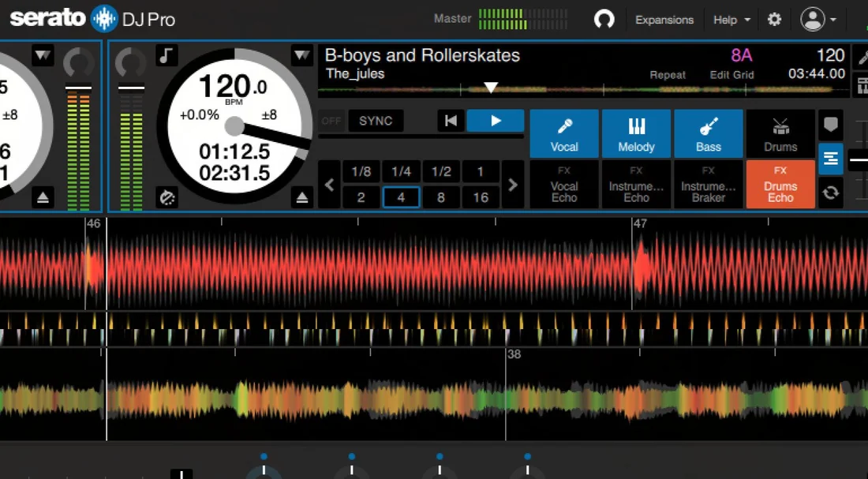Click bar marker 38 on lower waveform
This screenshot has width=868, height=479.
(514, 354)
